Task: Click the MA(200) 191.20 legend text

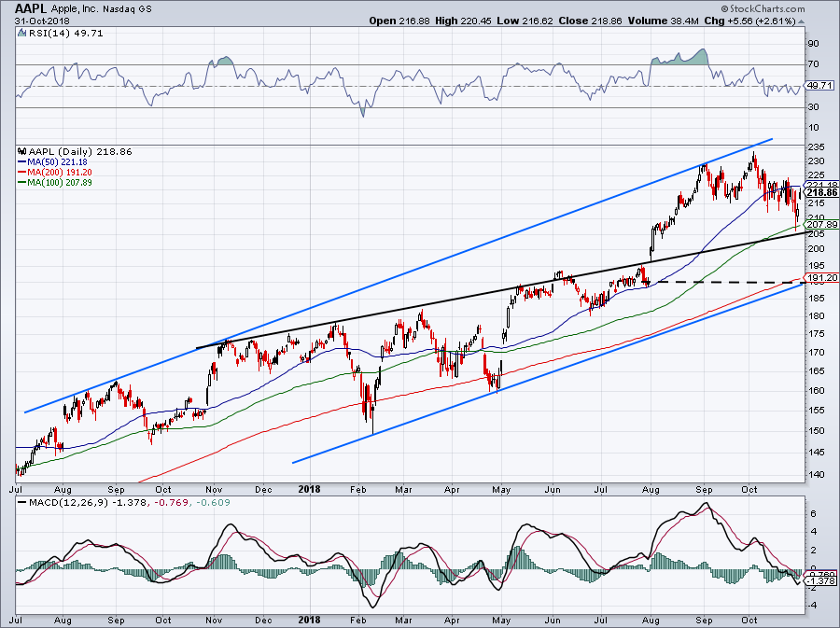Action: (x=60, y=173)
